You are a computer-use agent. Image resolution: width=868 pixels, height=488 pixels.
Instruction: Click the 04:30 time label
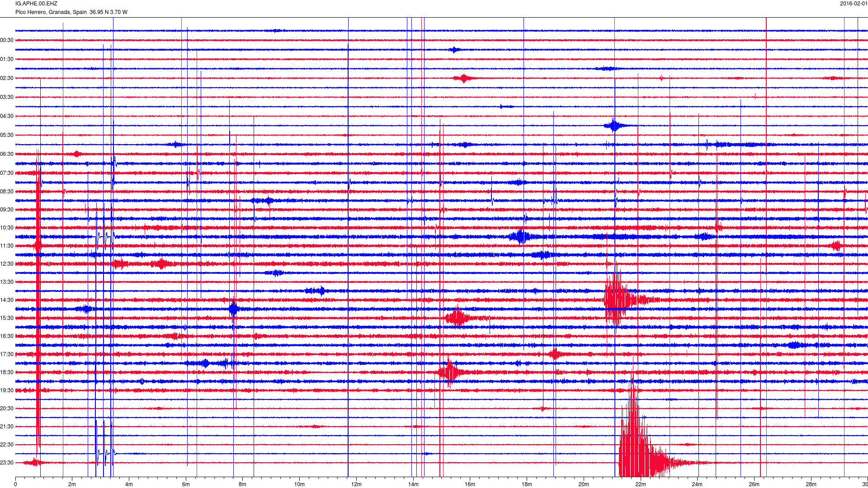(x=7, y=116)
